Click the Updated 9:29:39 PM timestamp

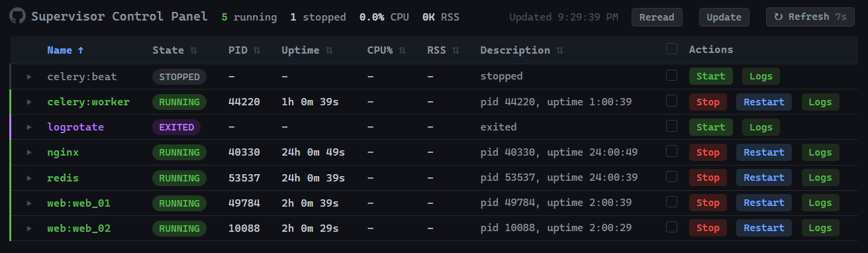(564, 17)
